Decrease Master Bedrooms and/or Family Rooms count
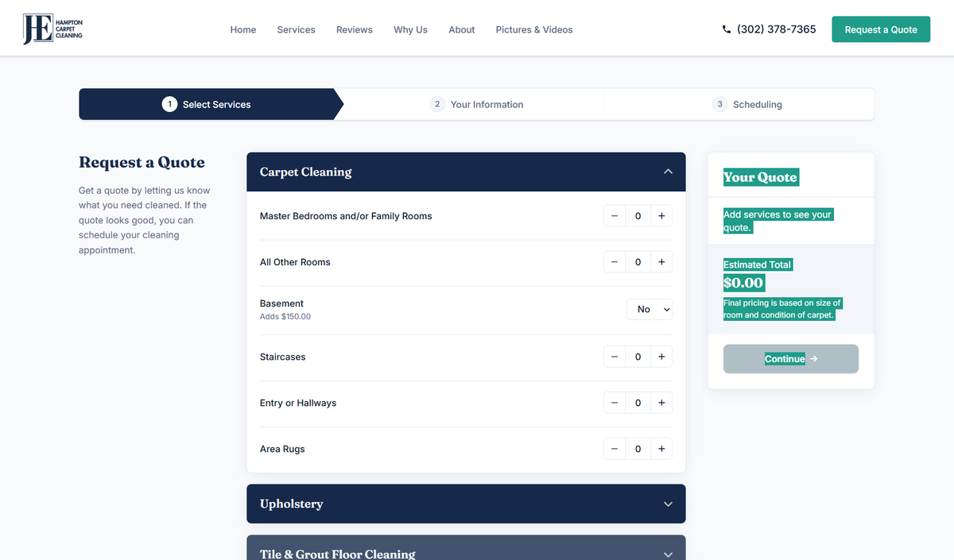This screenshot has width=954, height=560. click(x=615, y=216)
